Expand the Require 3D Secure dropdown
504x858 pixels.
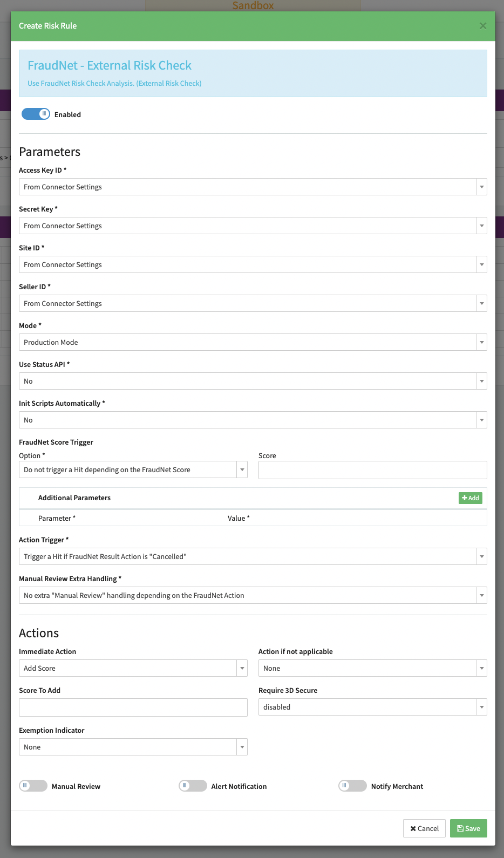(372, 707)
